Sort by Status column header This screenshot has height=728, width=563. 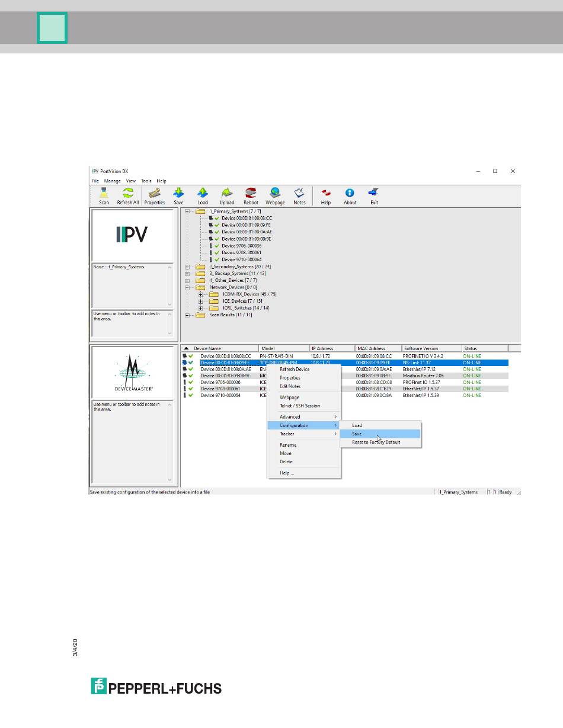click(485, 348)
